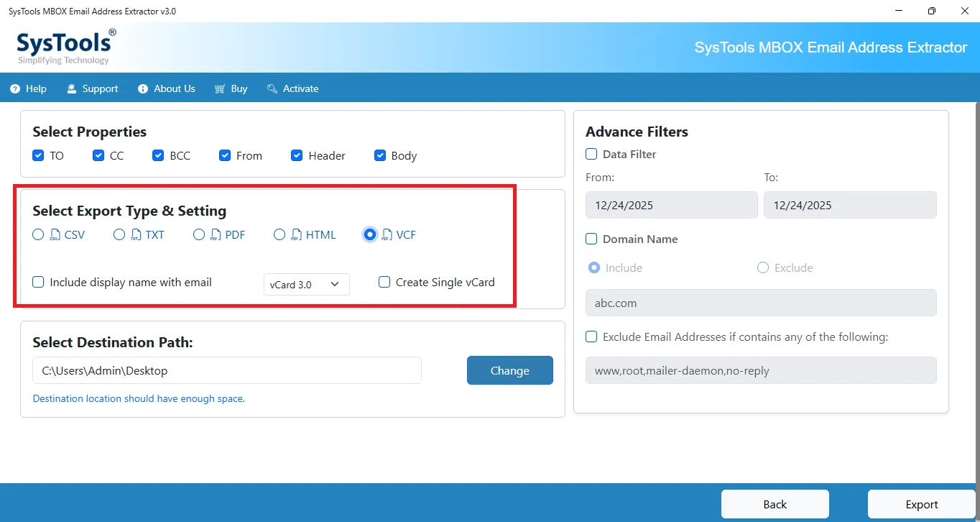
Task: Uncheck the TO property checkbox
Action: tap(39, 155)
